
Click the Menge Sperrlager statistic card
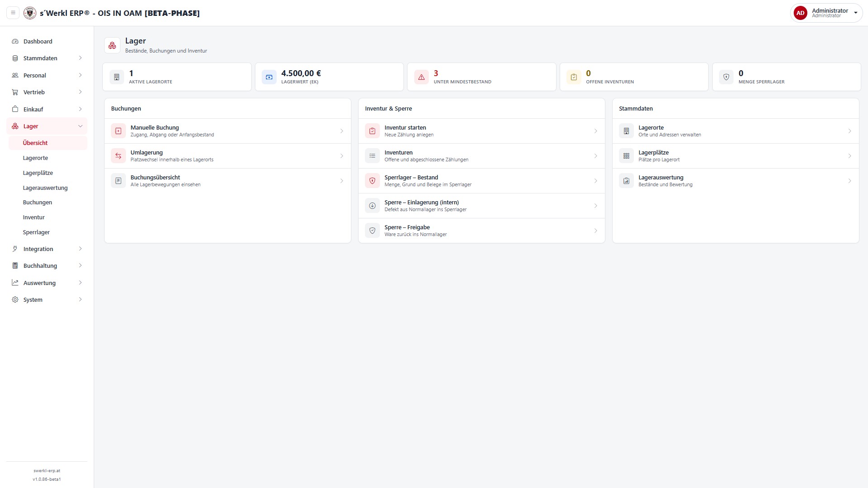click(x=786, y=77)
